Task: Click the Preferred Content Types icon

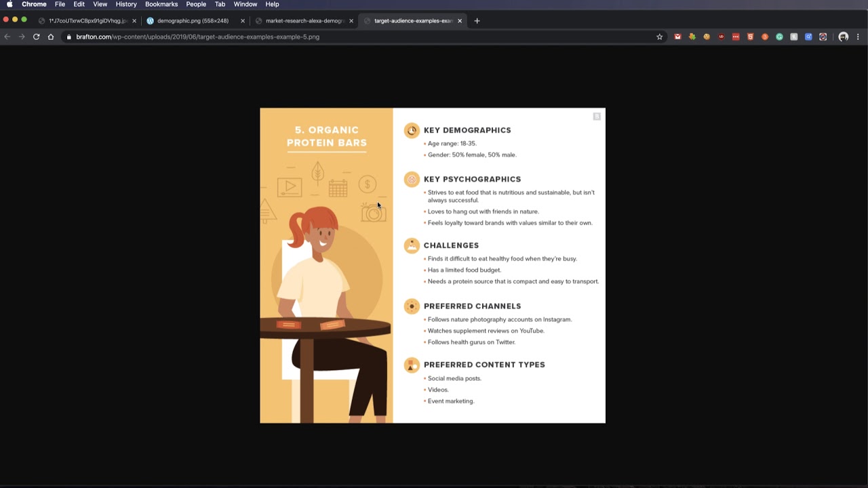Action: pyautogui.click(x=412, y=365)
